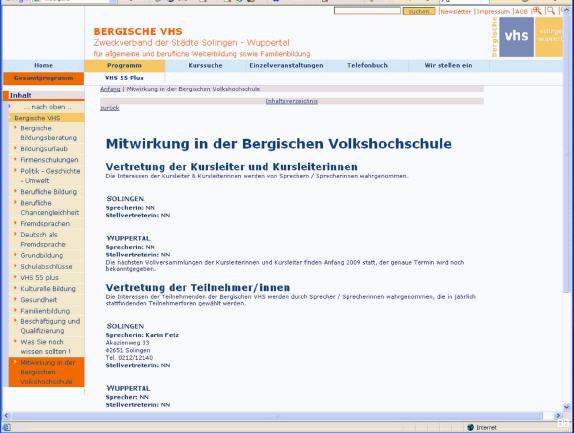Click the blue vhs logo
574x433 pixels.
[516, 37]
